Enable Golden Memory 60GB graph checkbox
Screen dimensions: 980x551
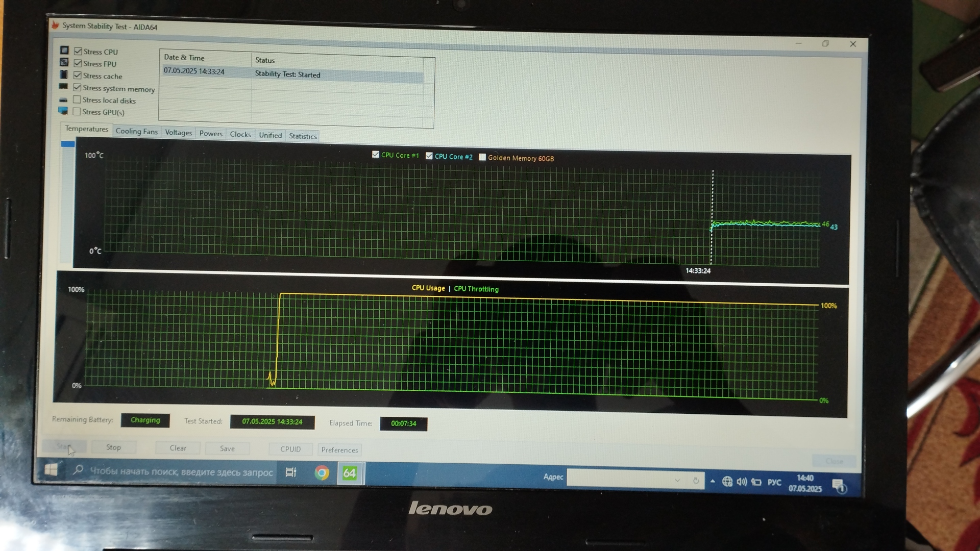[x=482, y=157]
